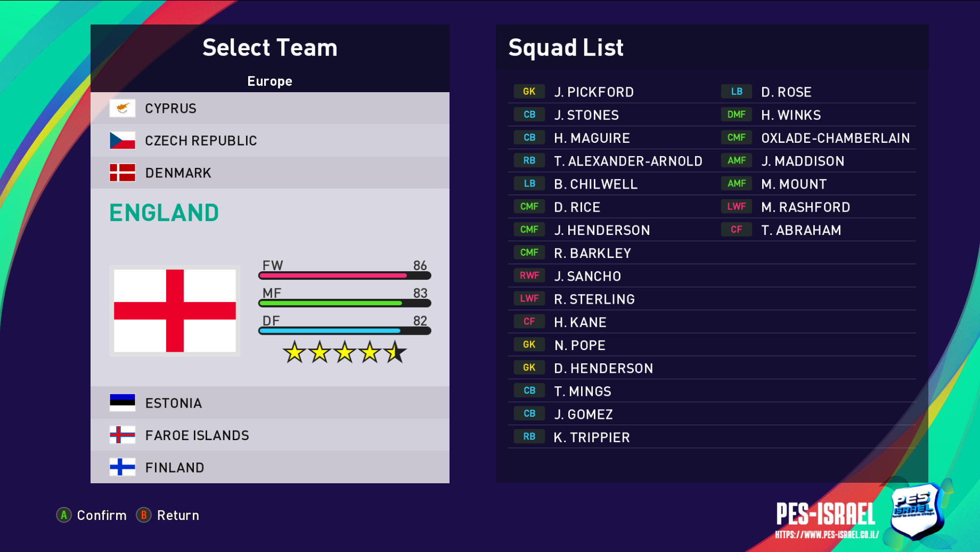Click the Denmark flag icon
The image size is (980, 552).
click(x=122, y=173)
